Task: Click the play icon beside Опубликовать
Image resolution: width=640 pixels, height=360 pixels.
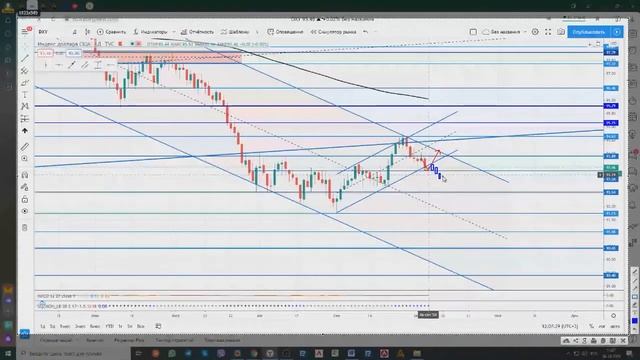Action: (617, 32)
